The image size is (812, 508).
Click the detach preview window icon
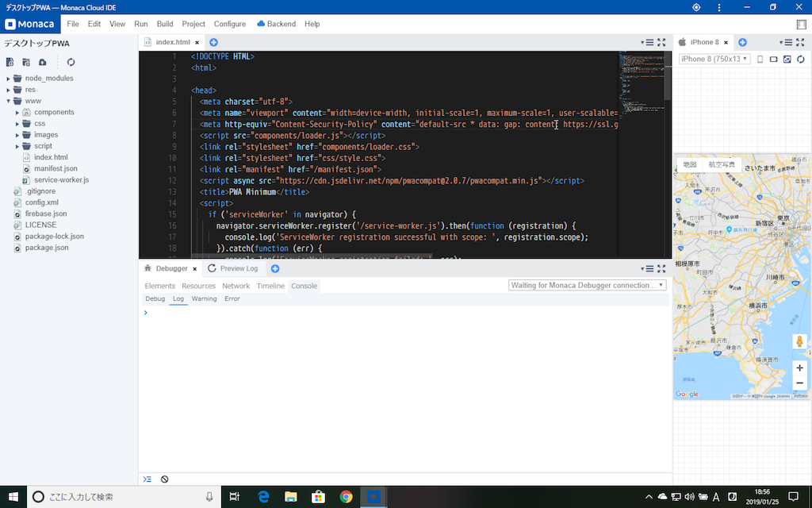(x=787, y=59)
